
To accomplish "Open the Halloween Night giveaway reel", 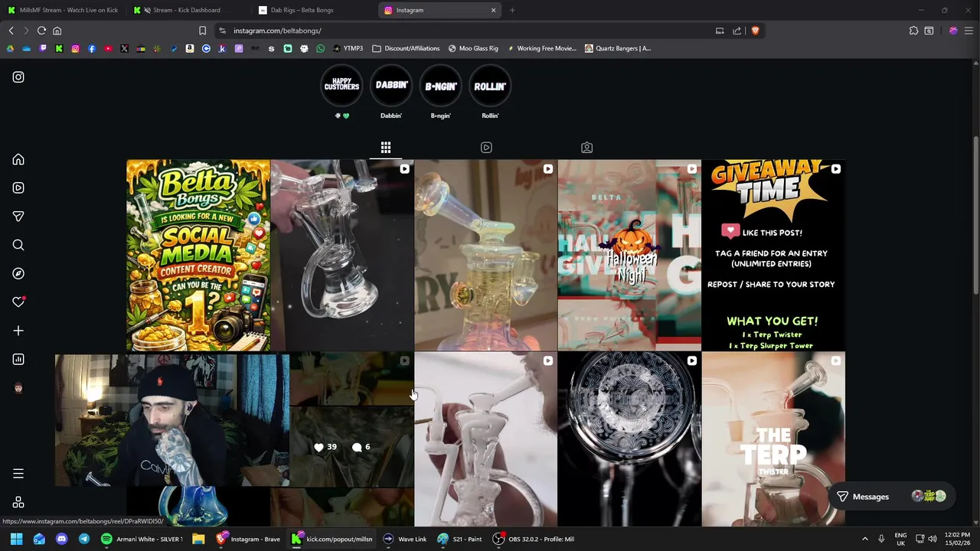I will coord(629,255).
